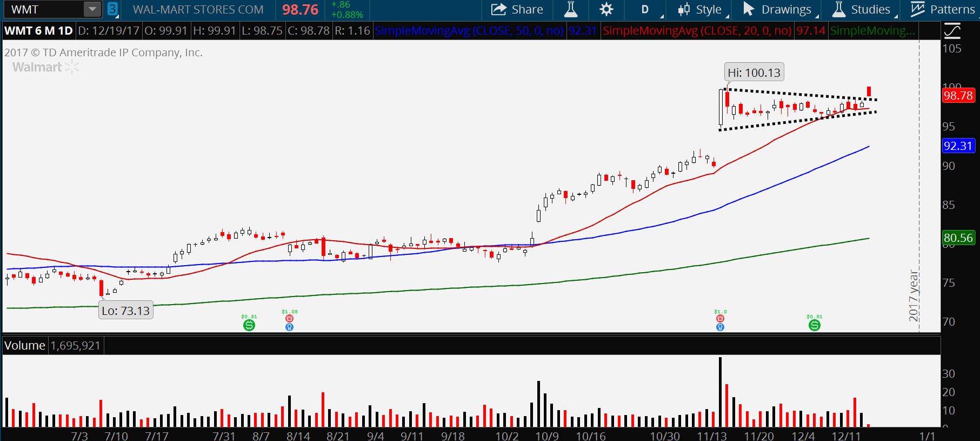Click the red earnings phone icon labeled $1.0

pos(720,319)
